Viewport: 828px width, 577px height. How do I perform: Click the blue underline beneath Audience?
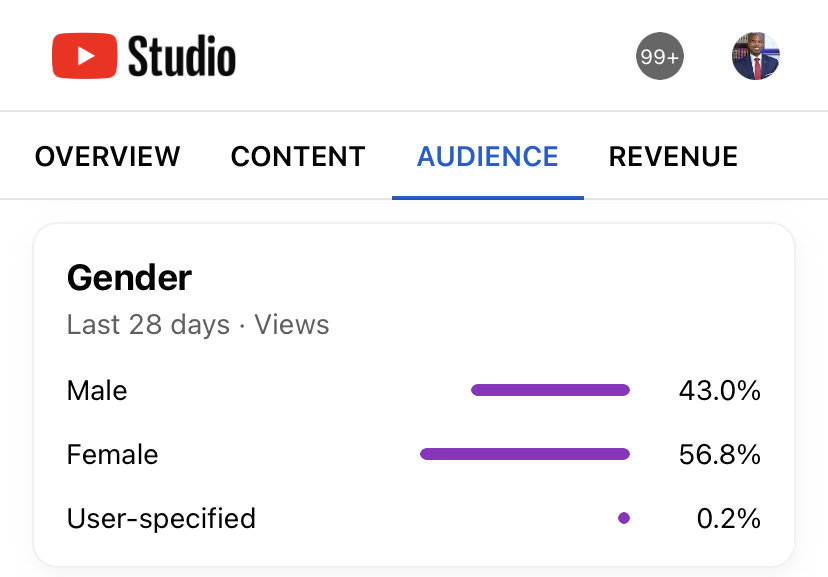487,197
